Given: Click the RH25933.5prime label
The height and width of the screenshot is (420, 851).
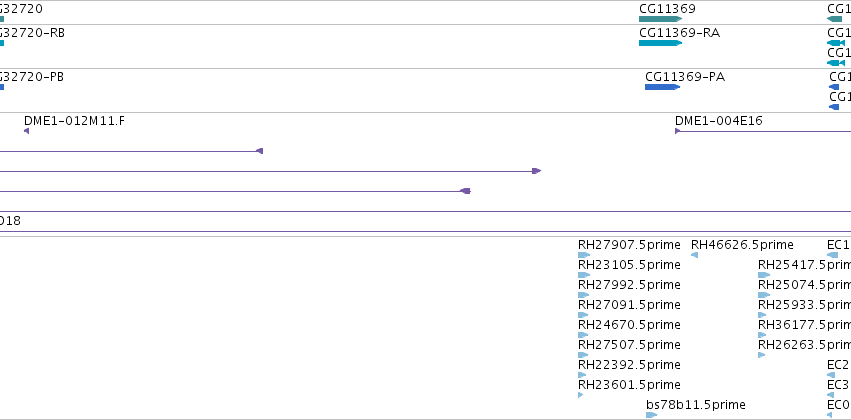Looking at the screenshot, I should tap(804, 304).
